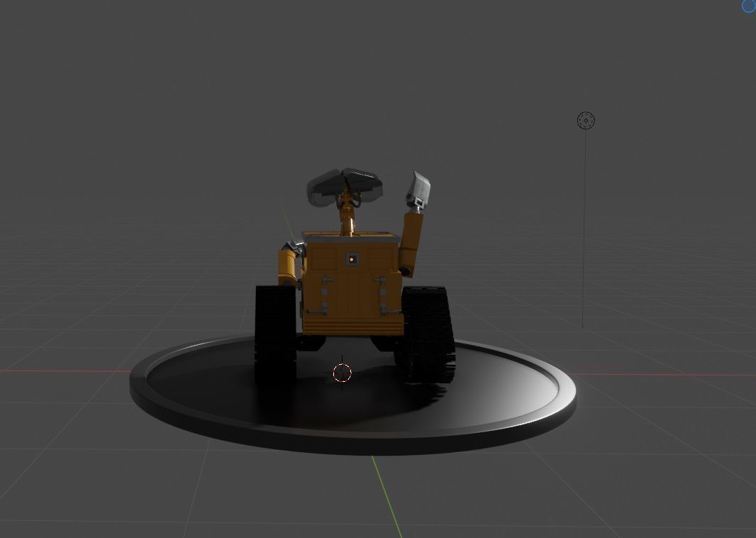This screenshot has height=538, width=756.
Task: Click the red-white 3D cursor
Action: click(343, 373)
